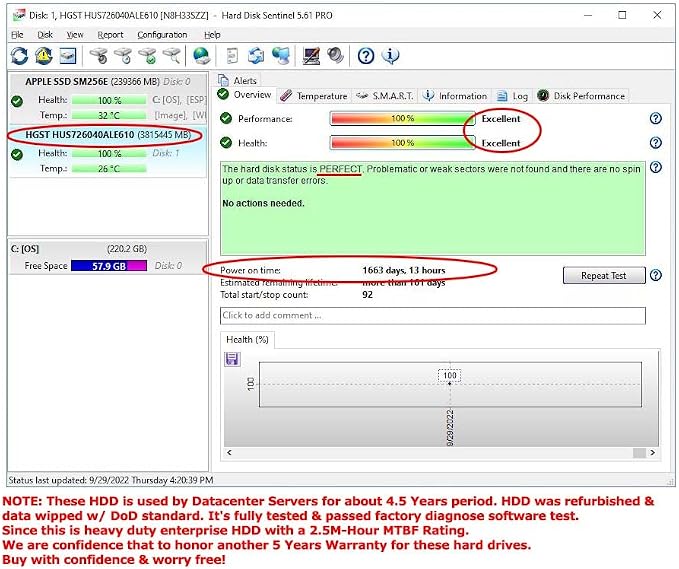Click the help icon beside Health Excellent
679x569 pixels.
pyautogui.click(x=656, y=142)
